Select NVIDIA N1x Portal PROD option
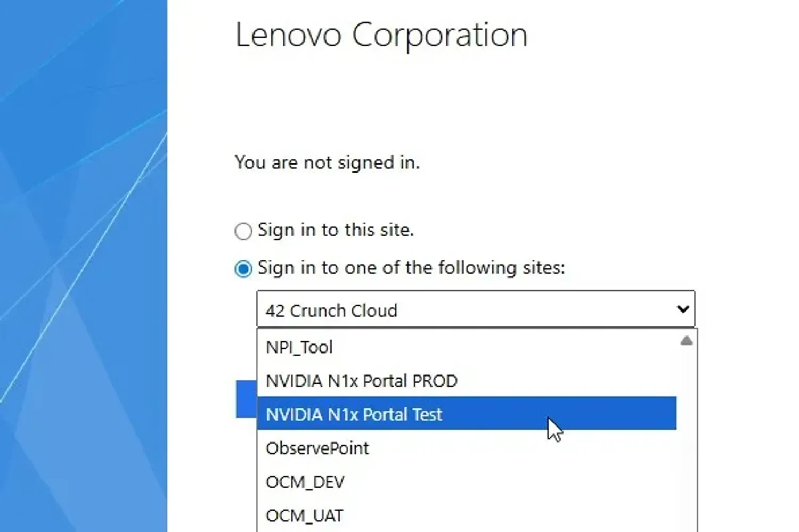 (x=362, y=381)
